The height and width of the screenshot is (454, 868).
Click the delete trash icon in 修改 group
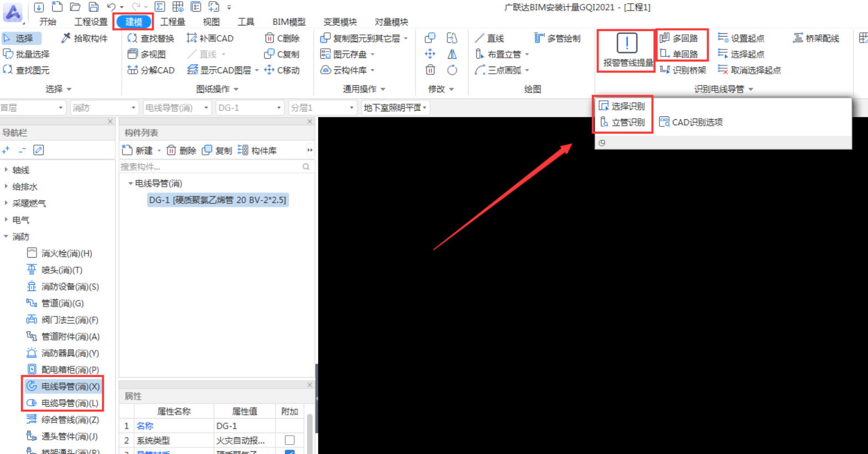tap(430, 70)
